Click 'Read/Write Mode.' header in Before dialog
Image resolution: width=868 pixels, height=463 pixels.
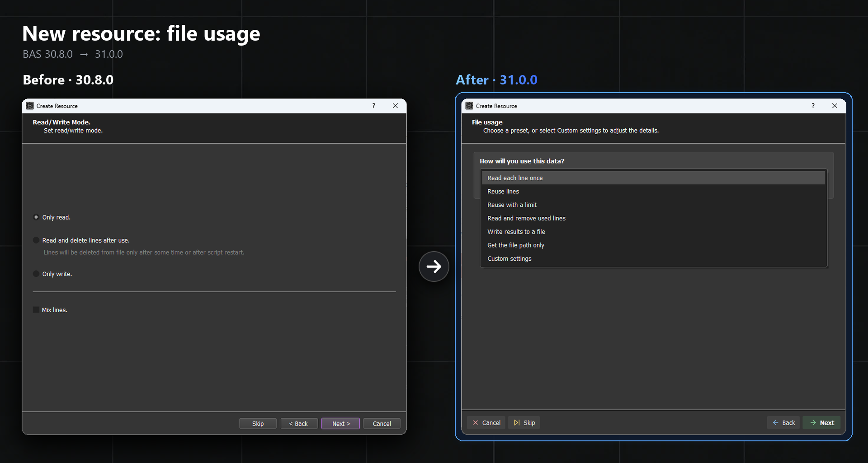[61, 122]
